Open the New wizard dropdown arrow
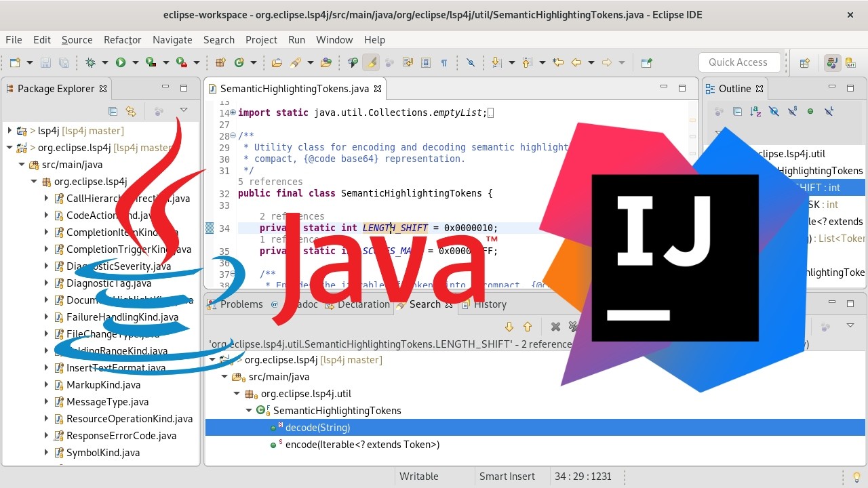 click(29, 62)
